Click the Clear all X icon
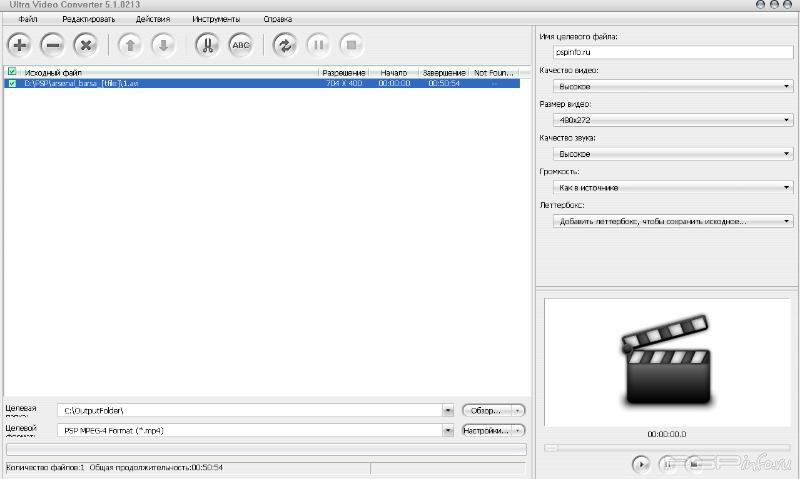 [86, 44]
